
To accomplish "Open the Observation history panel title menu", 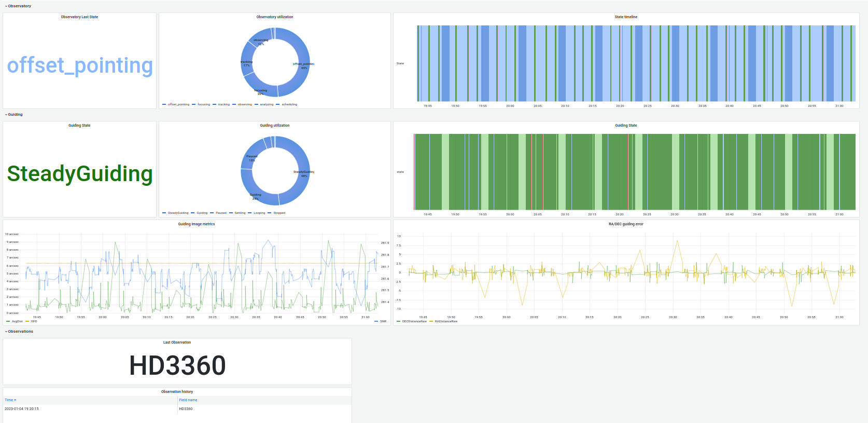I will click(x=177, y=392).
